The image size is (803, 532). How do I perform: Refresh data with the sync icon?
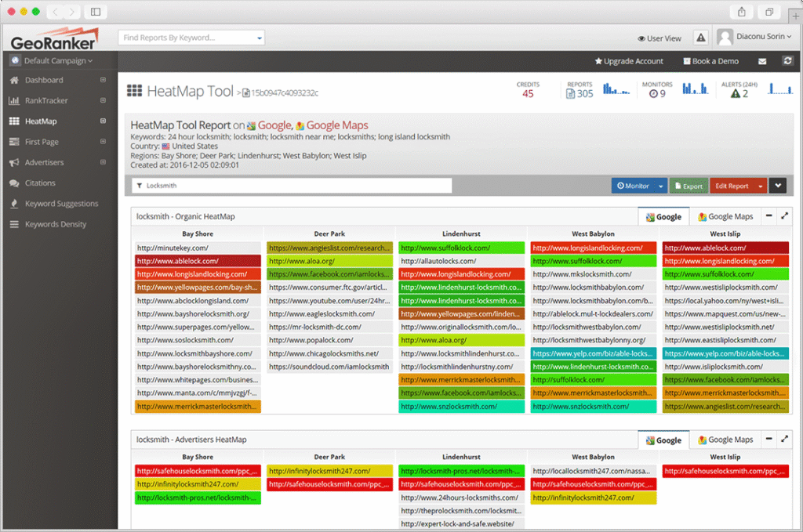click(788, 60)
